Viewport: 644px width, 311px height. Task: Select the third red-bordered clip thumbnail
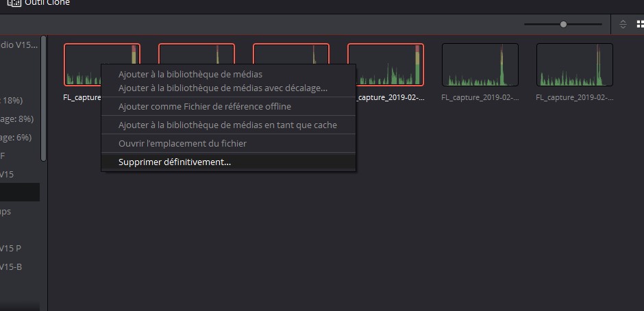[290, 53]
